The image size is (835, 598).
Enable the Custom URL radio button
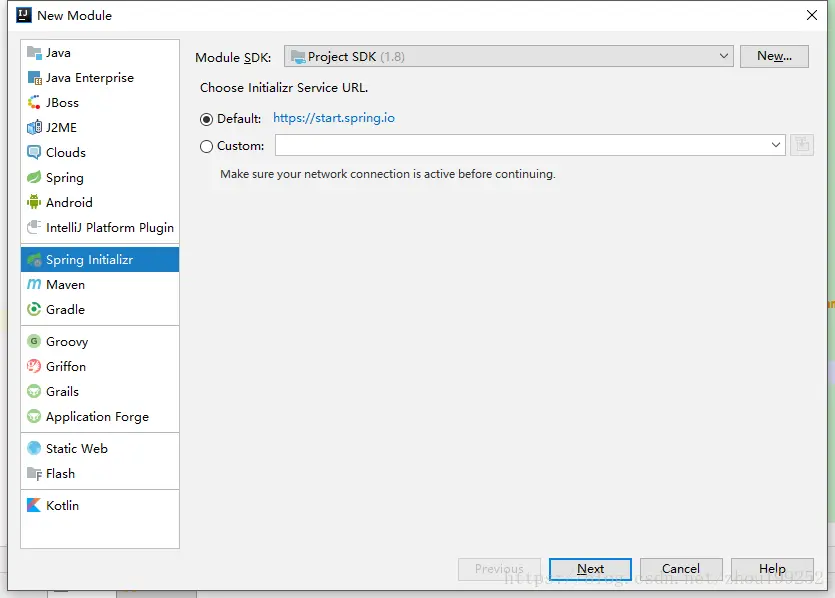point(207,146)
